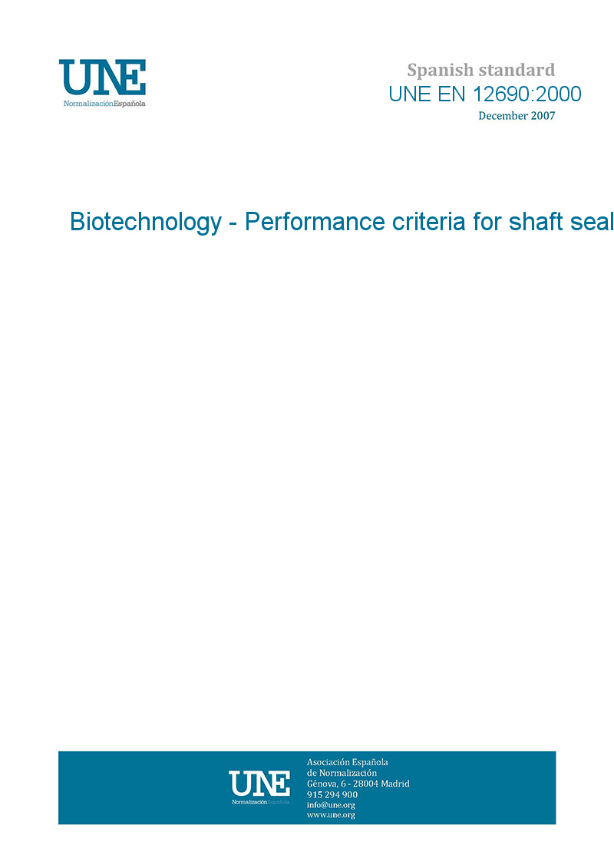Open the www.une.org website link
Image resolution: width=614 pixels, height=868 pixels.
pos(331,815)
